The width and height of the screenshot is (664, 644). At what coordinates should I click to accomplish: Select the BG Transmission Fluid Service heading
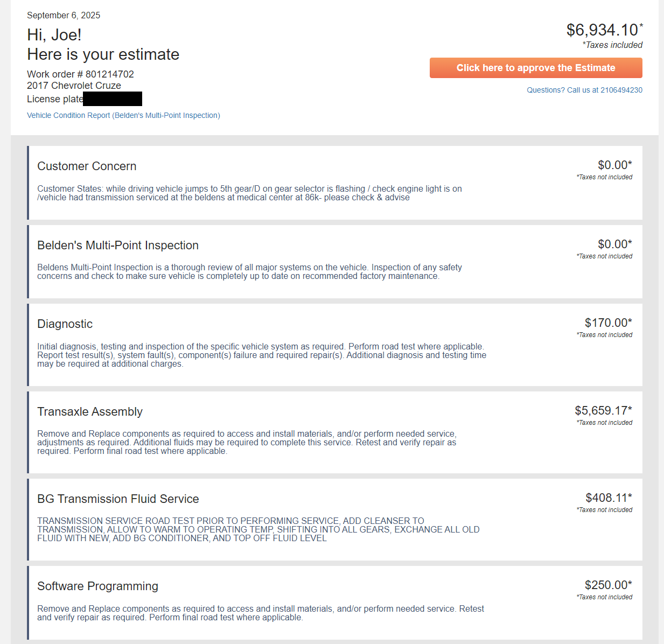[x=118, y=499]
